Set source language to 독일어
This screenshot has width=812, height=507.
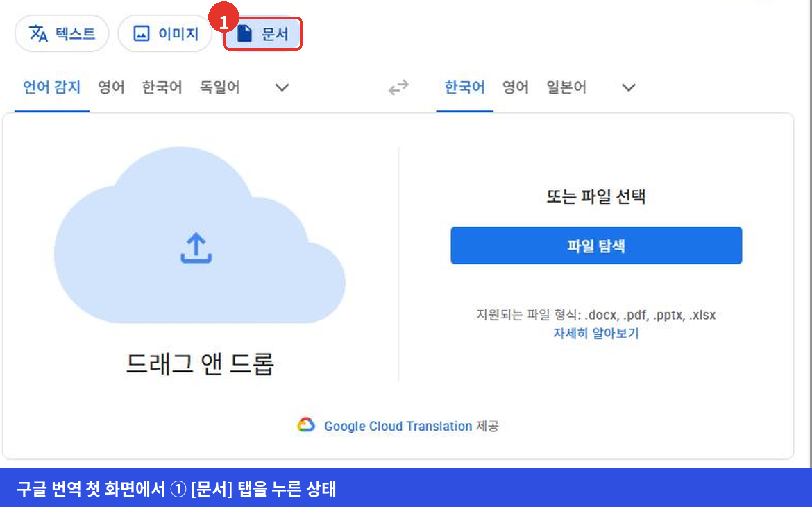point(220,87)
